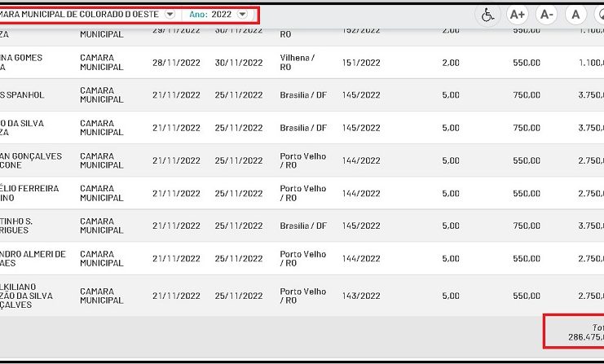Select the row with process 151/2022

[359, 63]
